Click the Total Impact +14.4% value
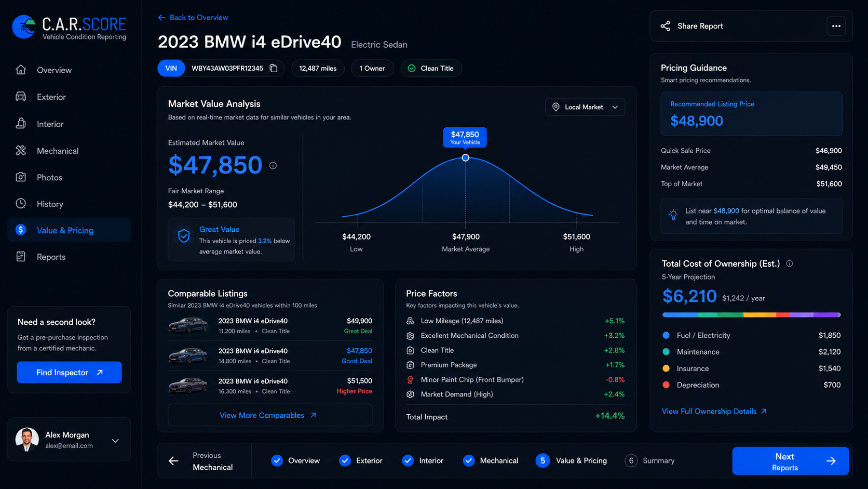Screen dimensions: 868x489 pyautogui.click(x=609, y=416)
